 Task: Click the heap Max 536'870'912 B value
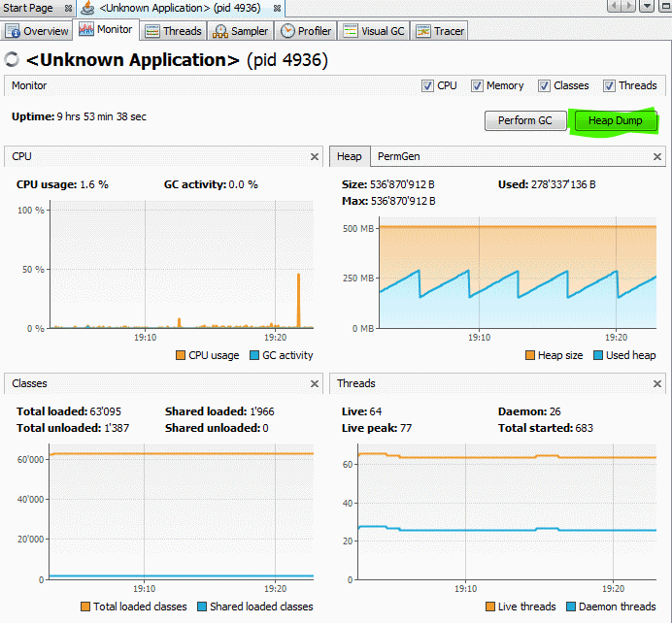pos(403,201)
